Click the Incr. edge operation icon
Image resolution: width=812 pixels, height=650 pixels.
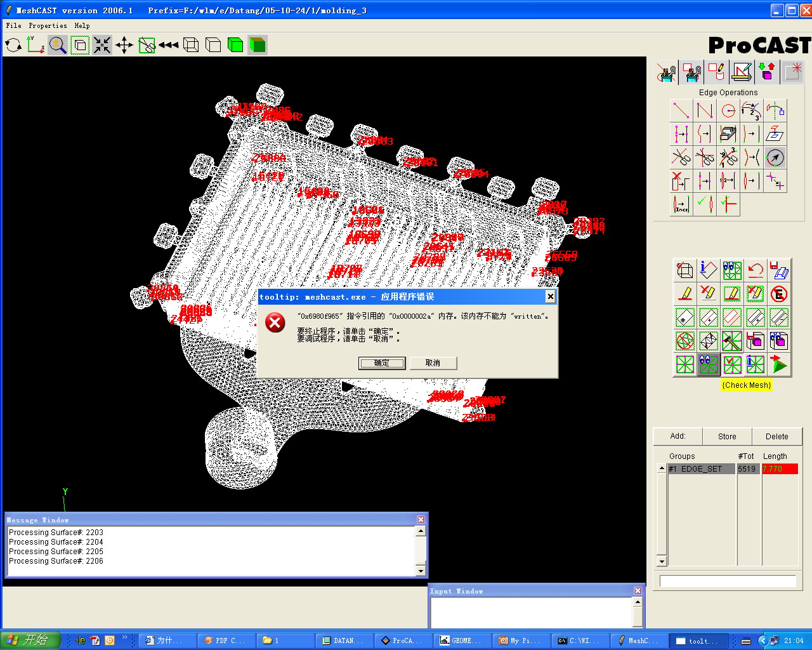pyautogui.click(x=681, y=204)
